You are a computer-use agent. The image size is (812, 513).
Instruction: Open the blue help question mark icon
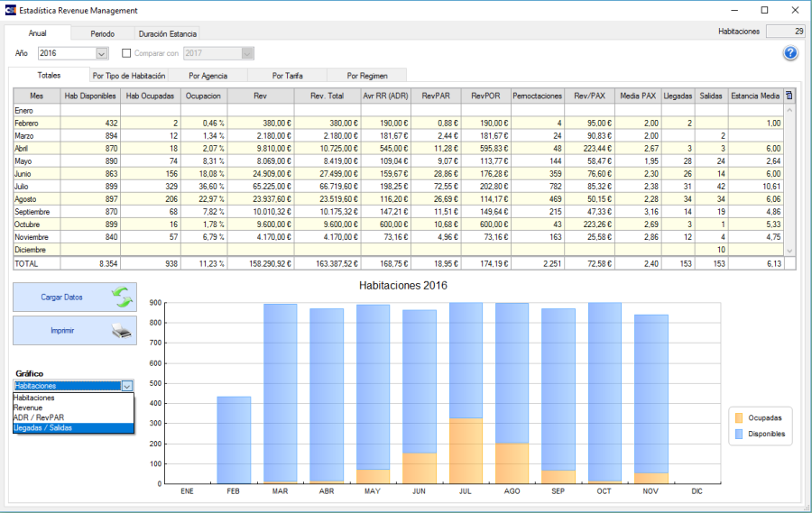[790, 53]
